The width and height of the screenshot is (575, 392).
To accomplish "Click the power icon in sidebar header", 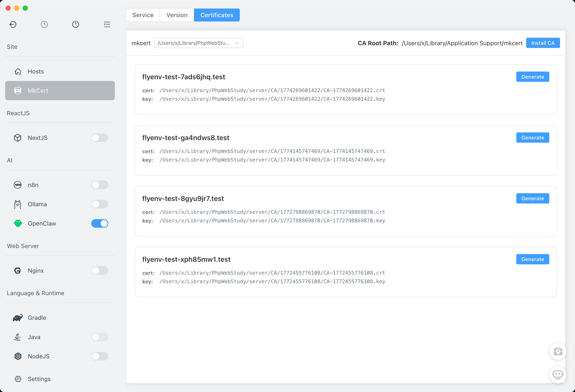I will tap(75, 24).
